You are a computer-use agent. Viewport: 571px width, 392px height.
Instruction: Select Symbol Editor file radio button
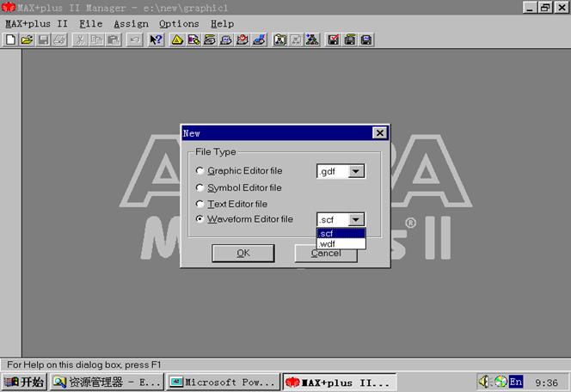[200, 187]
